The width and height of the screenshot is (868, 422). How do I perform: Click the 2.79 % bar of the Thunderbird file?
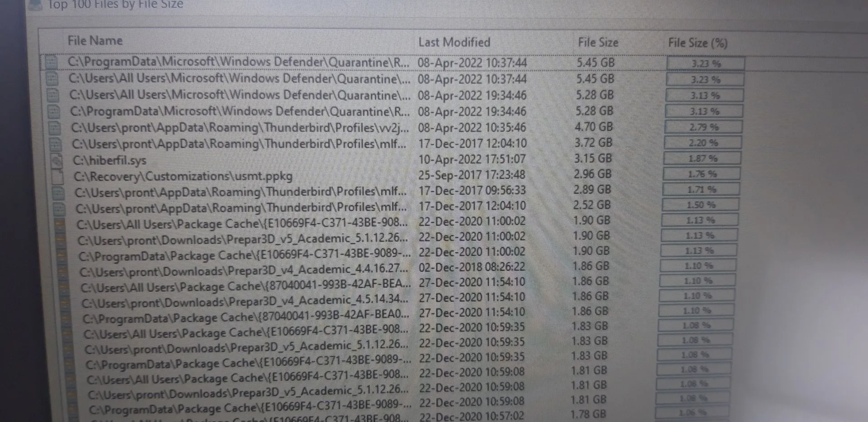coord(703,127)
